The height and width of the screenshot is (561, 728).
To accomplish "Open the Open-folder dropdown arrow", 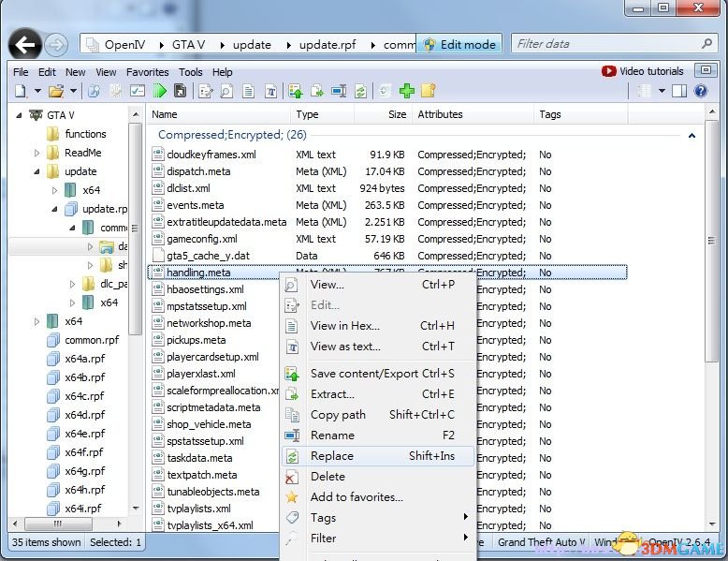I will pyautogui.click(x=73, y=91).
